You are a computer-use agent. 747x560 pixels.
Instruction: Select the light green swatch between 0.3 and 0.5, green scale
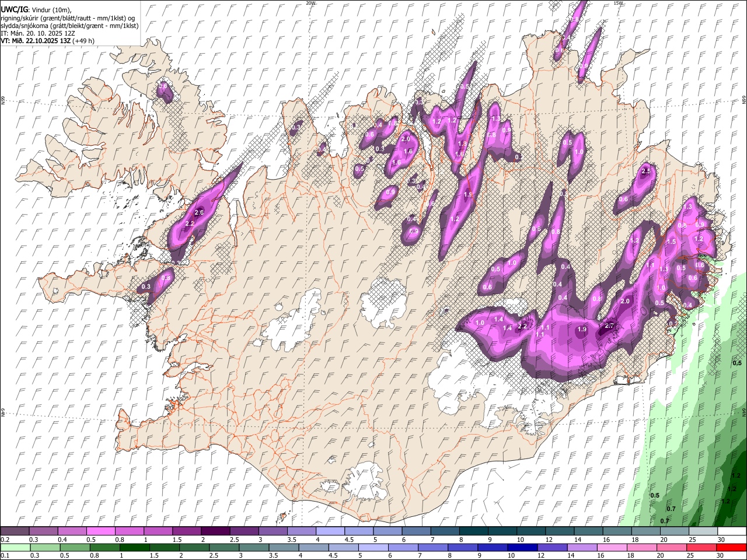click(x=45, y=547)
